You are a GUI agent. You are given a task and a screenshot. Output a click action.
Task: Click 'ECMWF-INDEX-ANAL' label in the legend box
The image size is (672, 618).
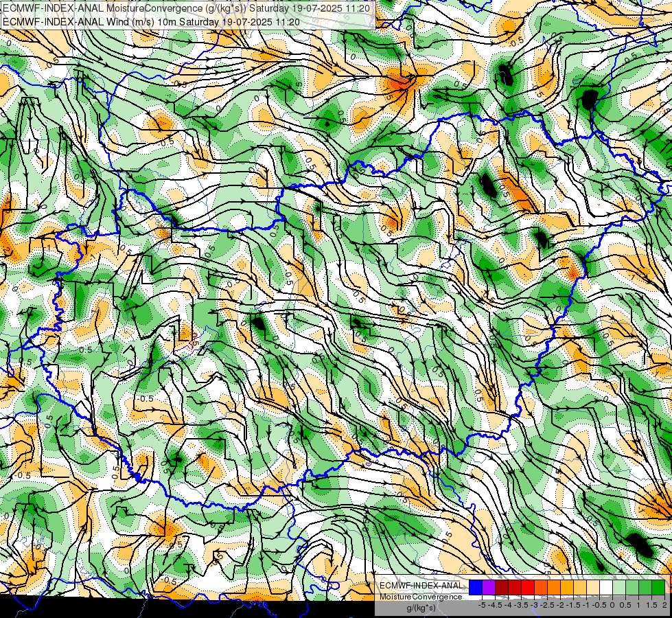pos(421,586)
